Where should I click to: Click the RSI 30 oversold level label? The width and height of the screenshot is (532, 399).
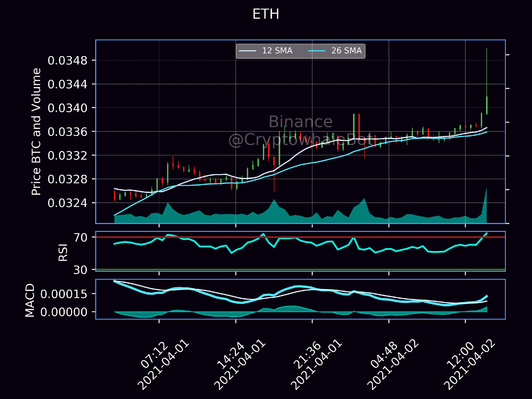80,270
